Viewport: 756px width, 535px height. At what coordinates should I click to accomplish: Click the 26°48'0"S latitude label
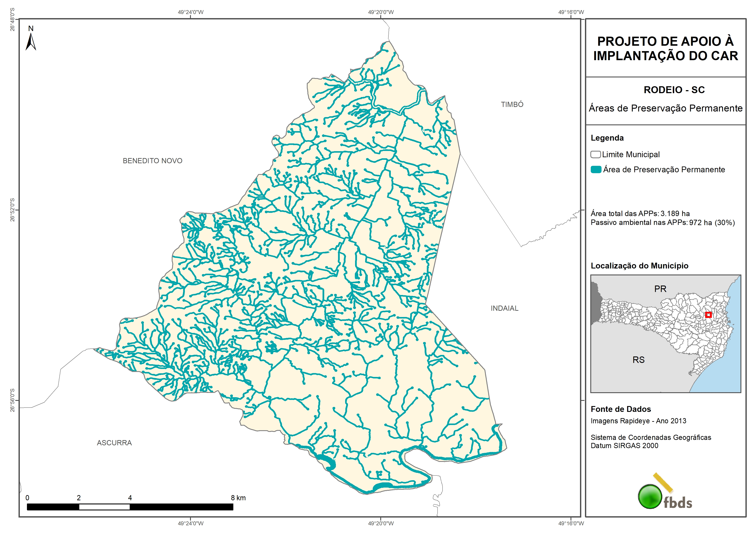[x=12, y=20]
